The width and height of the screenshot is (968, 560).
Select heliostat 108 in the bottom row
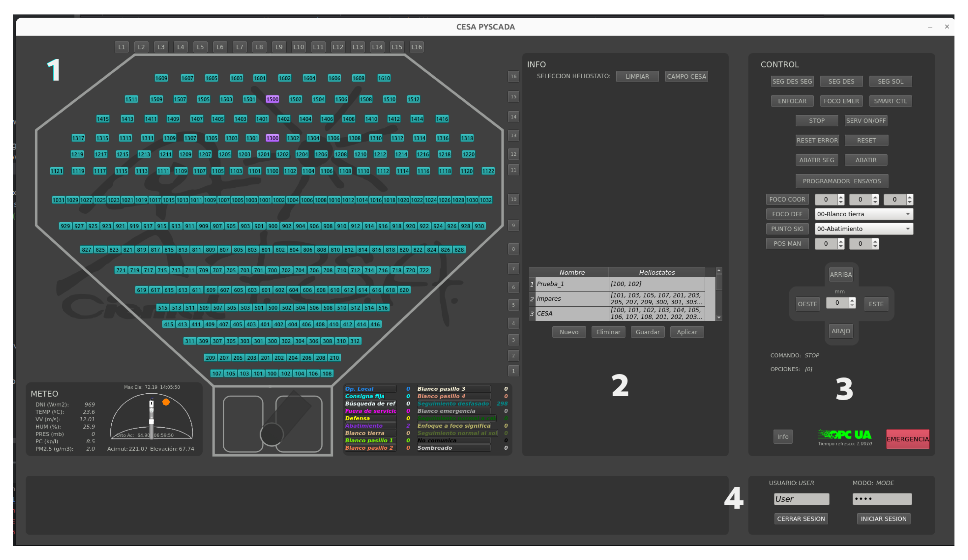327,374
